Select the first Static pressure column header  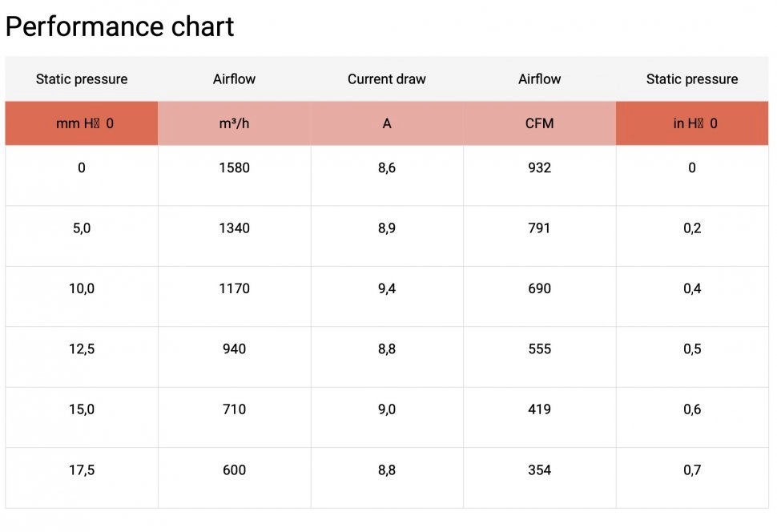(82, 79)
